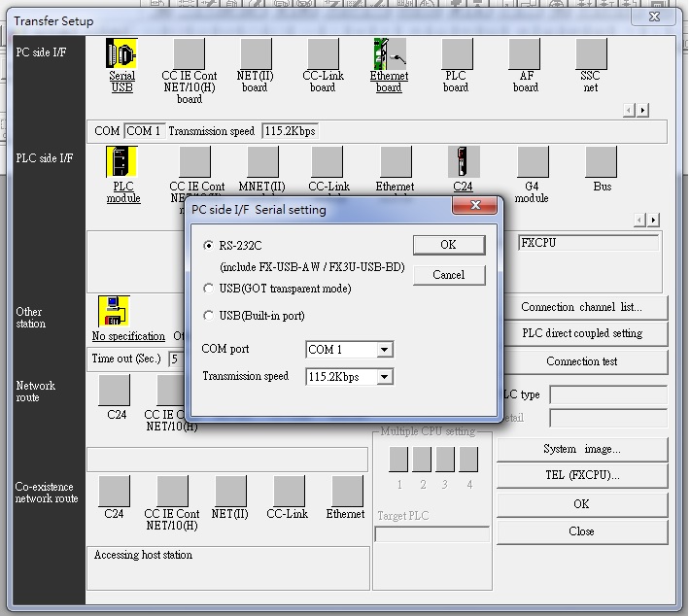Click the Connection test button
The image size is (690, 616).
click(581, 361)
